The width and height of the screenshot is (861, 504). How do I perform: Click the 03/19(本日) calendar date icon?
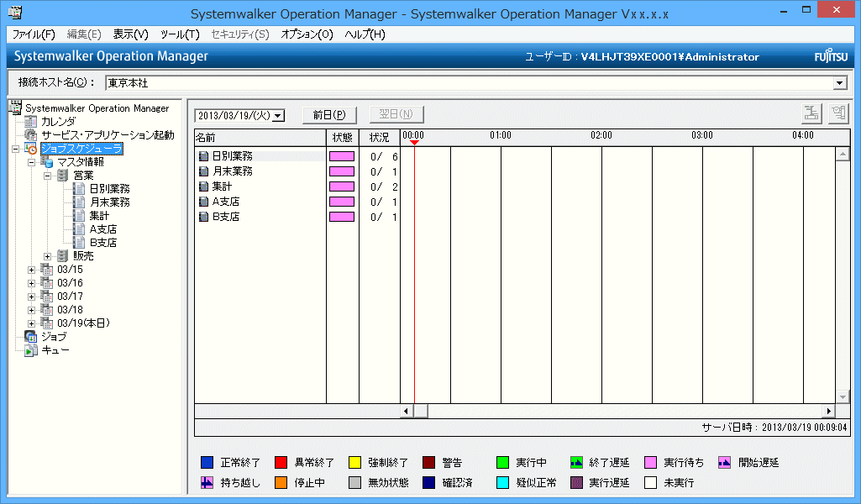click(47, 323)
